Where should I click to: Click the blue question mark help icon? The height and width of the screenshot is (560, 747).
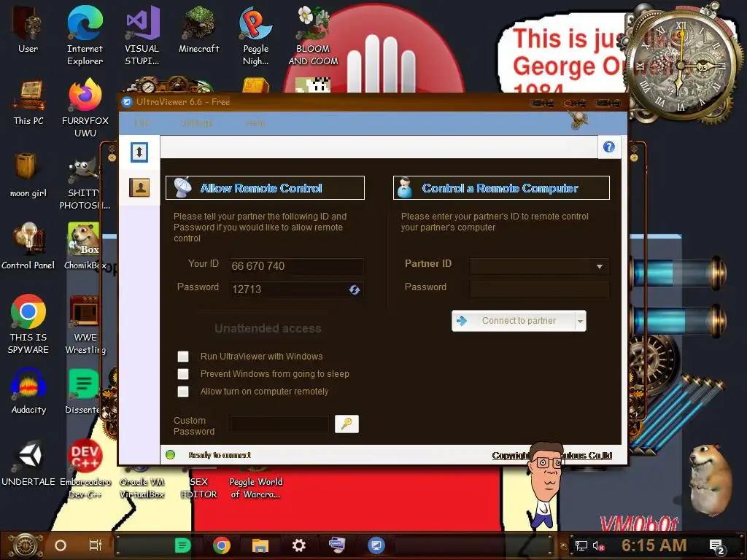(x=609, y=147)
